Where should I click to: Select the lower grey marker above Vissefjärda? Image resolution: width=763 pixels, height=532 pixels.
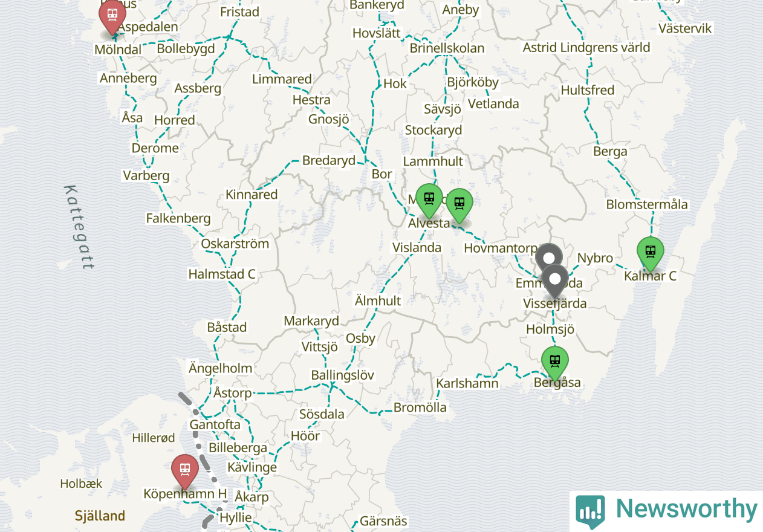click(554, 281)
